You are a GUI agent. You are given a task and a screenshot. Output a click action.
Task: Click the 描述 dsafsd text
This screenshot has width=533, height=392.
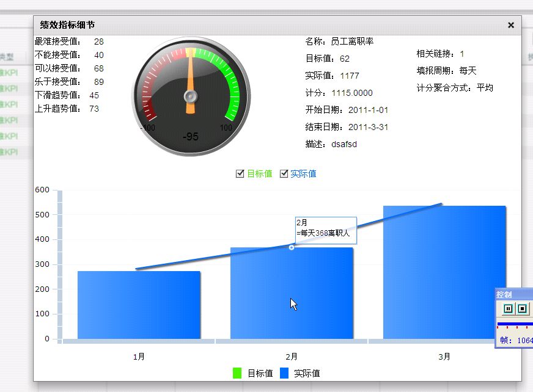point(331,144)
